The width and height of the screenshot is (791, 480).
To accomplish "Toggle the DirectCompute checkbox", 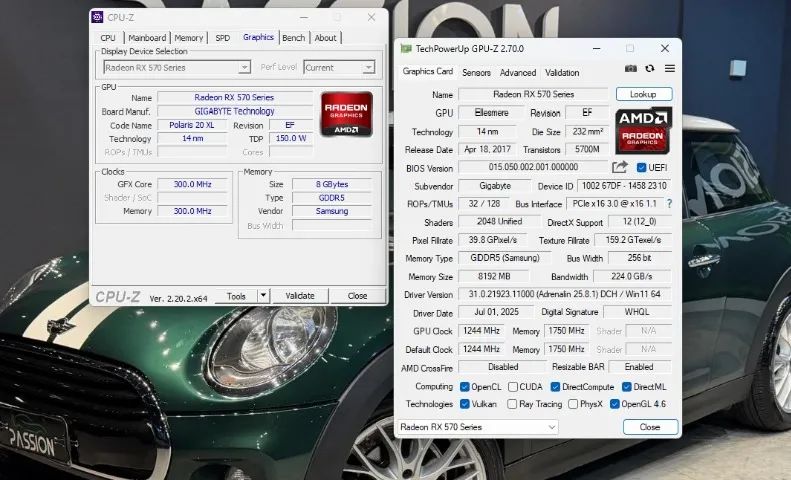I will click(x=555, y=387).
